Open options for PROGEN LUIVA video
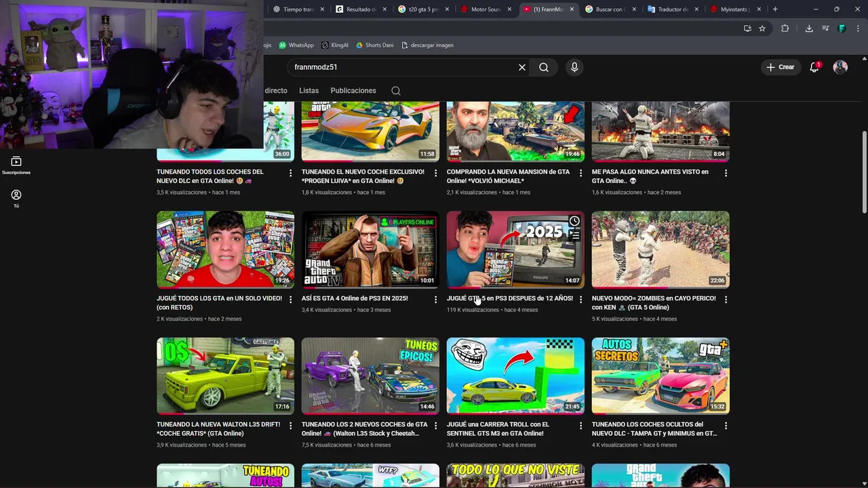The width and height of the screenshot is (868, 488). (435, 174)
